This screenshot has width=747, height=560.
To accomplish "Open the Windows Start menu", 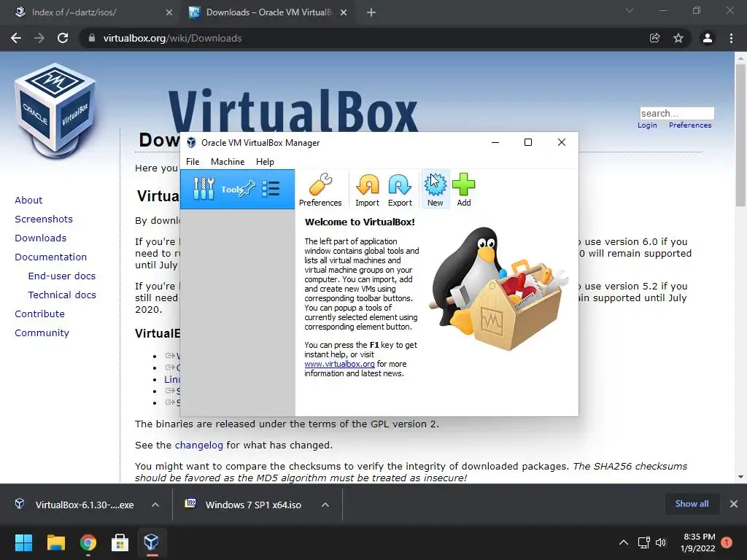I will pyautogui.click(x=23, y=542).
